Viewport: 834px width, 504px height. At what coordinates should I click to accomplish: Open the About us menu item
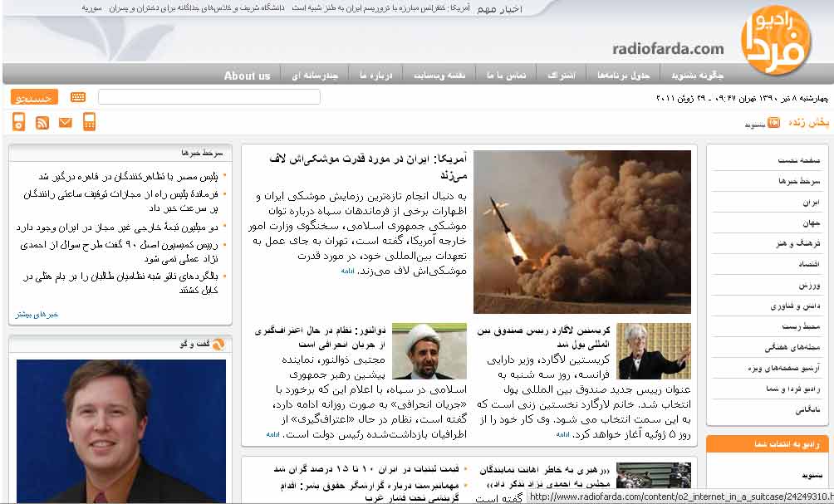(247, 76)
